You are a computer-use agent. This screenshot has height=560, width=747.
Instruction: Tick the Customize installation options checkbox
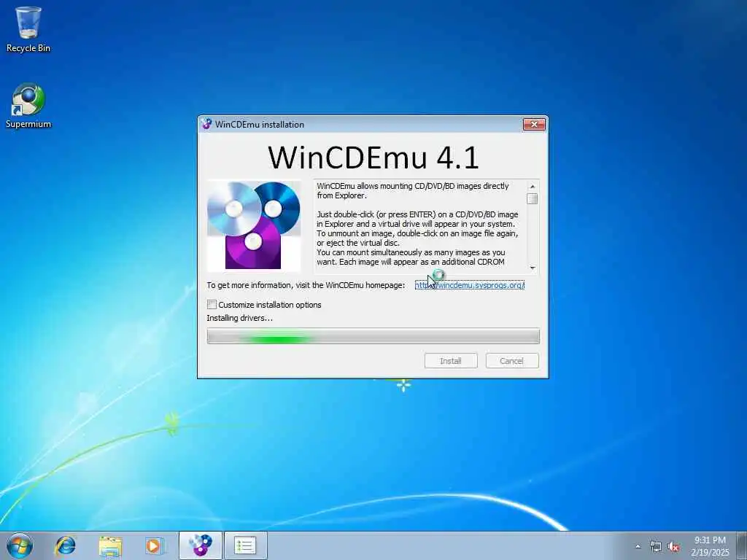coord(212,305)
